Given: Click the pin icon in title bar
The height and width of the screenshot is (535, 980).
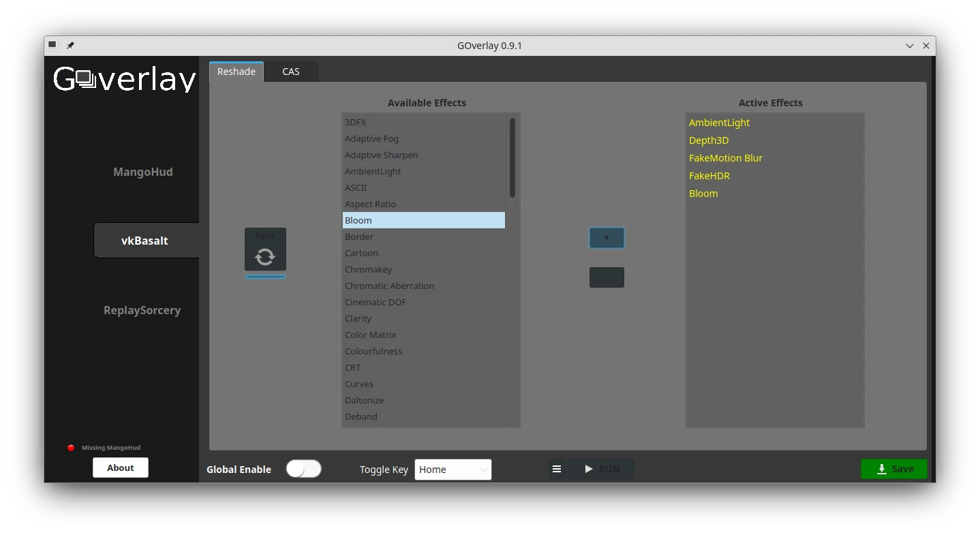Looking at the screenshot, I should click(x=70, y=46).
